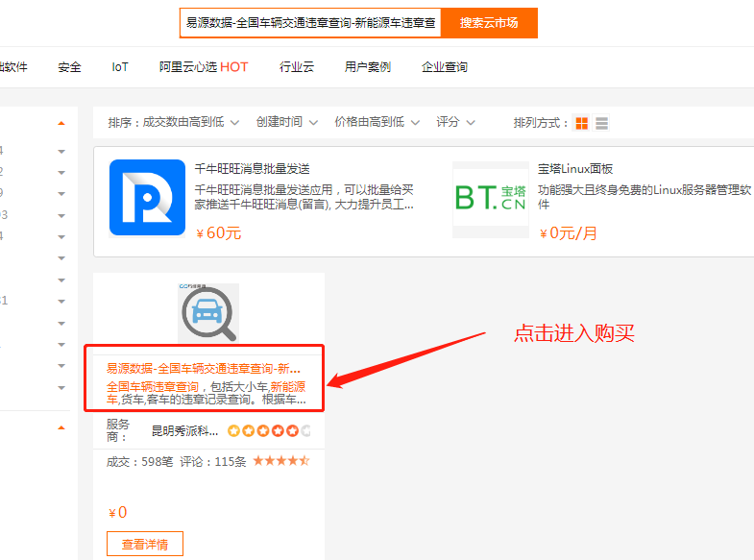Click the ¥60元 price
Image resolution: width=754 pixels, height=560 pixels.
tap(218, 233)
